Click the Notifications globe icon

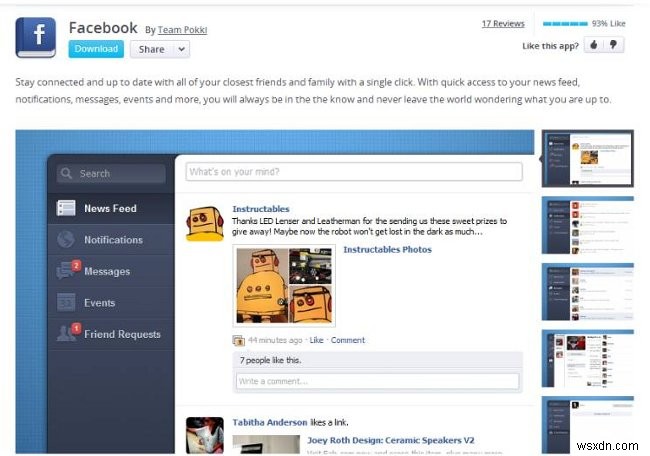pos(66,239)
